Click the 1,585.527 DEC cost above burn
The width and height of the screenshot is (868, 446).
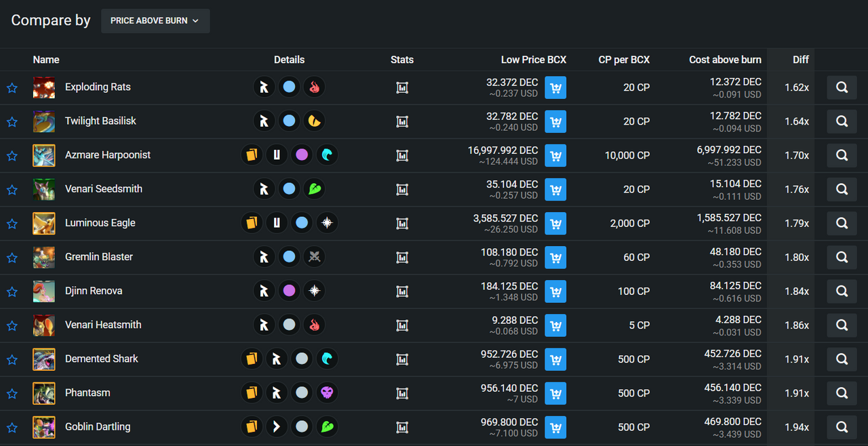[729, 218]
